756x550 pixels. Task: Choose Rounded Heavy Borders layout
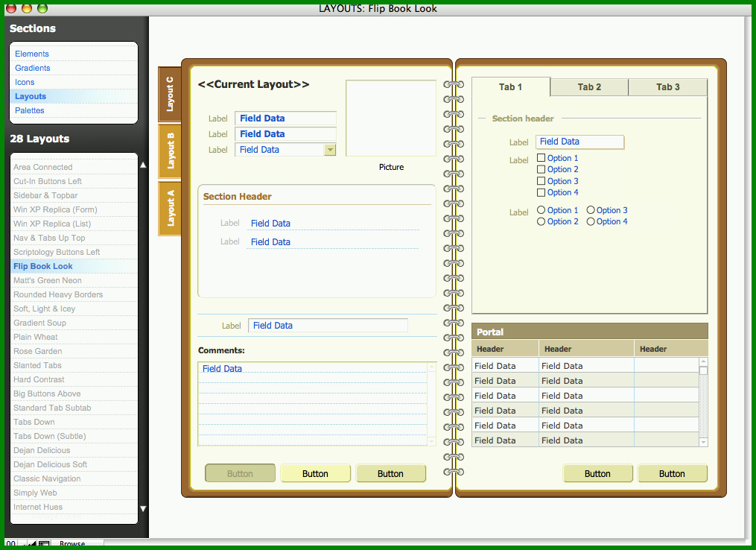pyautogui.click(x=74, y=294)
